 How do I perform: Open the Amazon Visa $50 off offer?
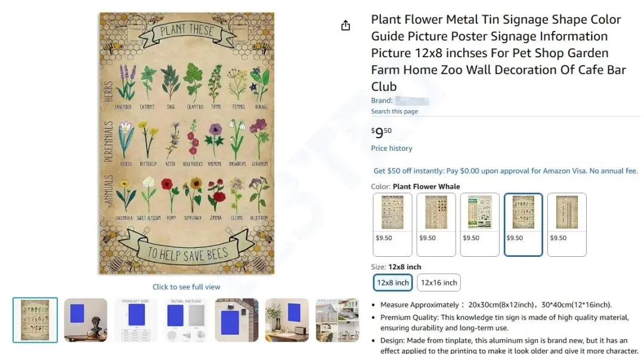pyautogui.click(x=505, y=171)
